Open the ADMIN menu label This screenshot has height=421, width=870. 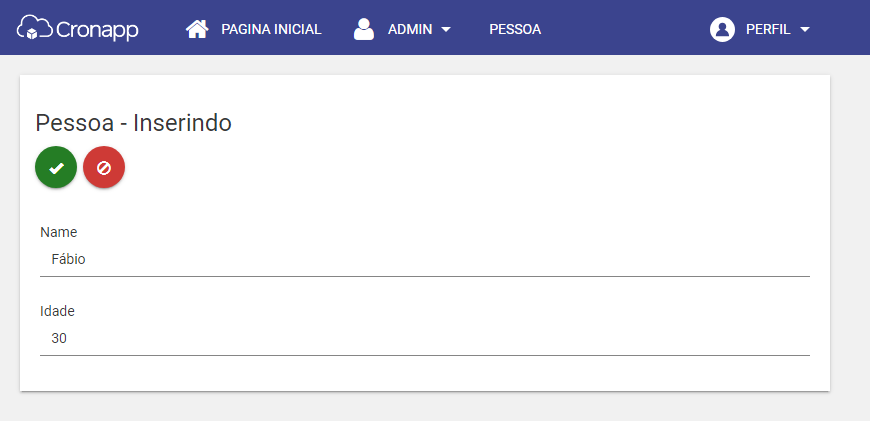tap(410, 29)
